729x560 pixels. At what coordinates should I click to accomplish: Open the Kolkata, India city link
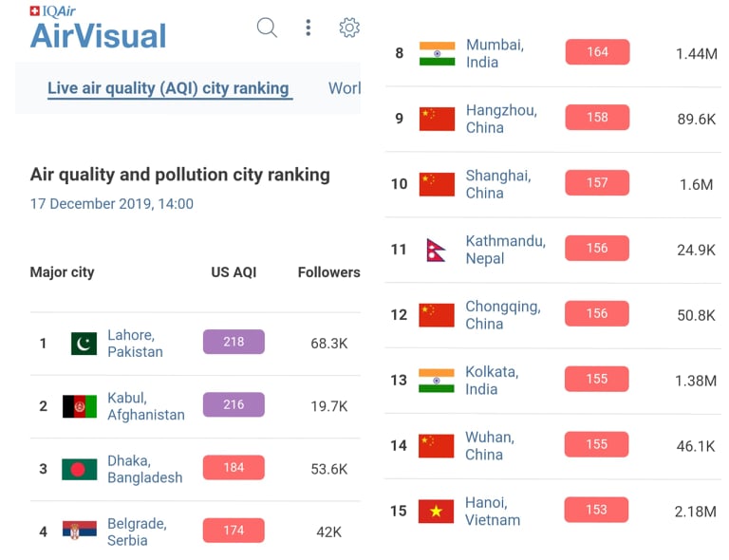coord(492,381)
